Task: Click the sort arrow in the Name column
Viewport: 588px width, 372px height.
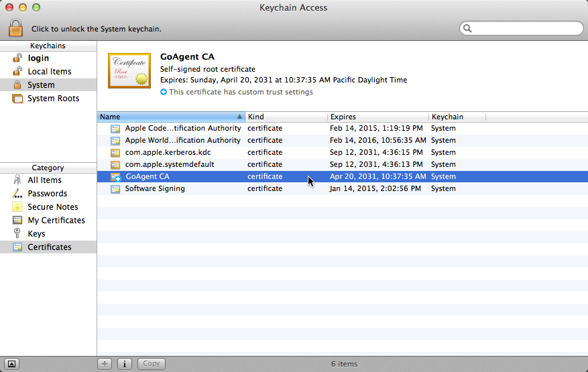Action: click(x=239, y=117)
